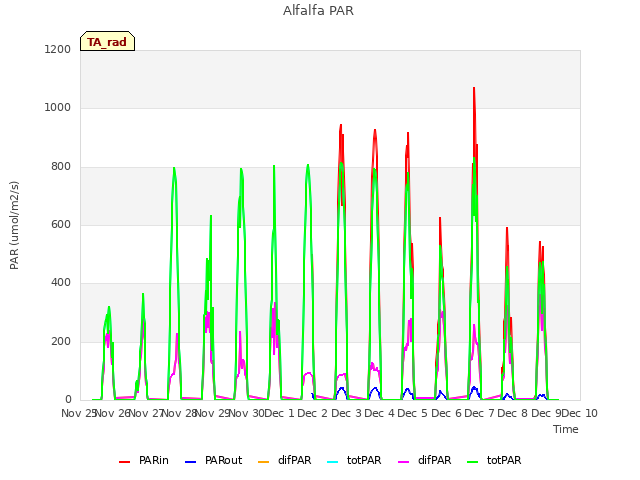
Task: Click the 200 y-axis tick label
Action: click(61, 342)
